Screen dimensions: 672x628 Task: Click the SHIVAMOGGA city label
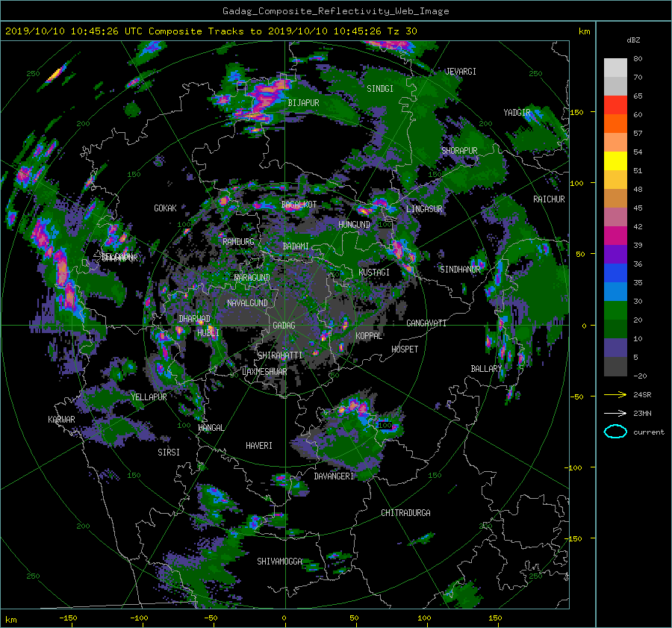tap(279, 561)
